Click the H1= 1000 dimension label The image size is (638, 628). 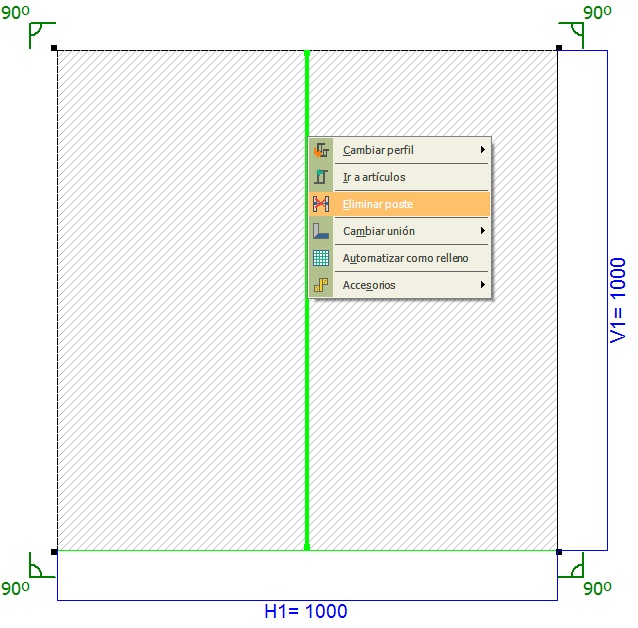[x=306, y=611]
